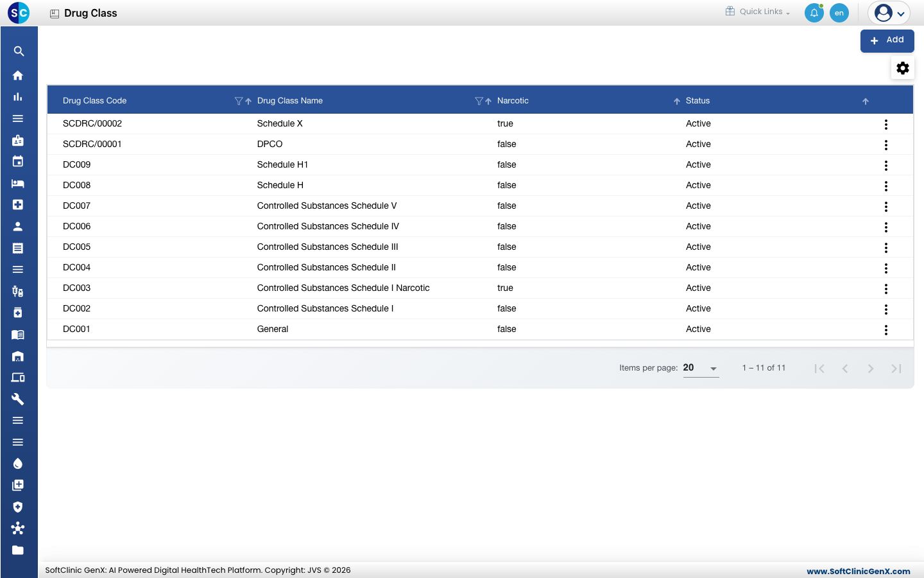
Task: Open row actions menu for Schedule X
Action: [x=886, y=125]
